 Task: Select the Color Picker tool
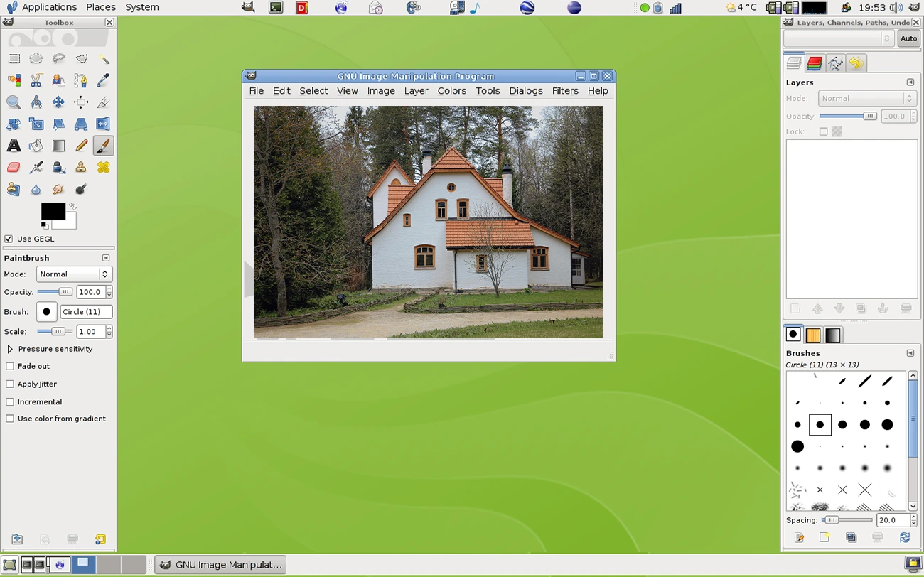pyautogui.click(x=104, y=80)
